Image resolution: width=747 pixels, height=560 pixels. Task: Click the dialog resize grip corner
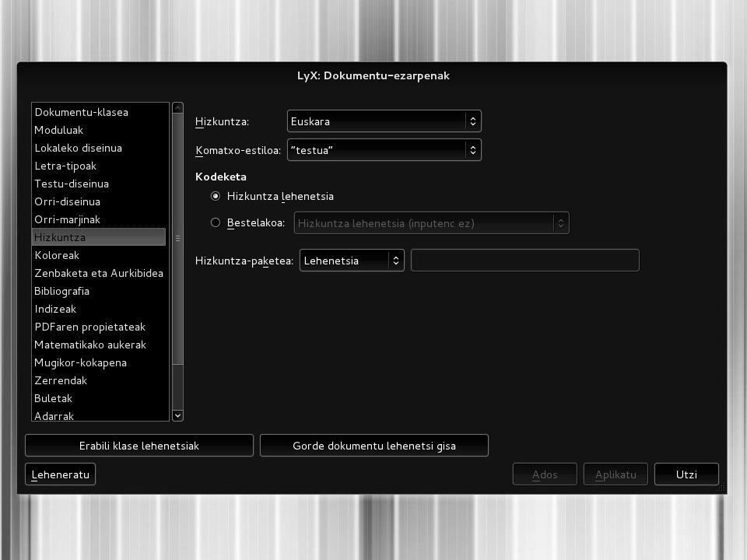tap(721, 487)
